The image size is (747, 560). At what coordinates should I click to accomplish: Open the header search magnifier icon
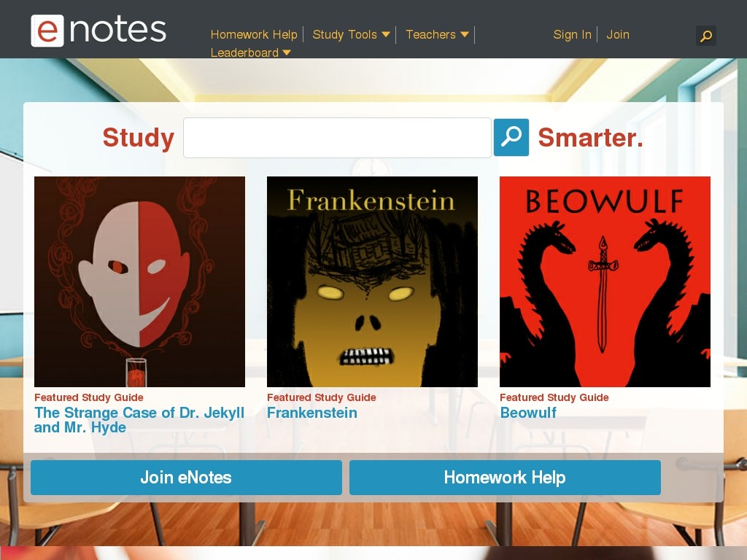(706, 36)
